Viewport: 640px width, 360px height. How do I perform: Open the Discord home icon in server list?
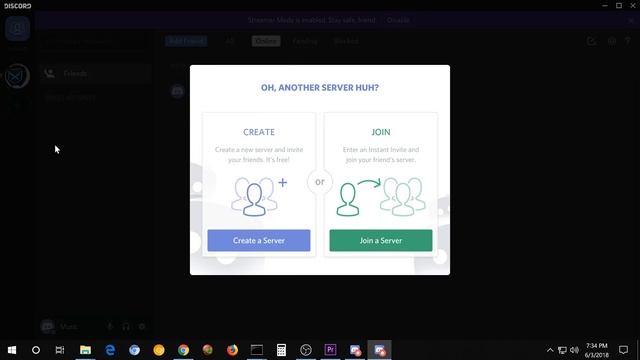[x=17, y=29]
